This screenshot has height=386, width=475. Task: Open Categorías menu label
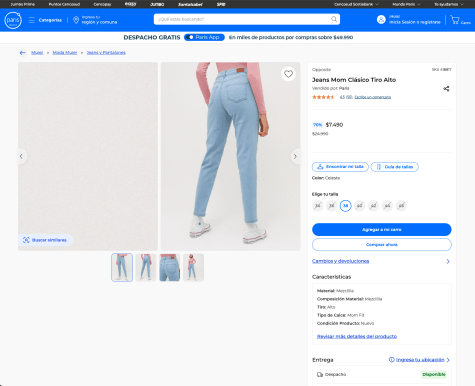(x=50, y=20)
